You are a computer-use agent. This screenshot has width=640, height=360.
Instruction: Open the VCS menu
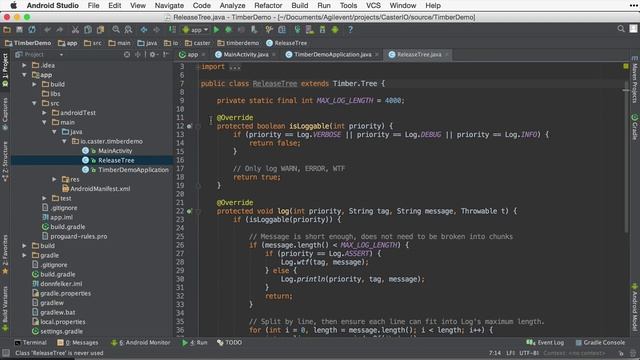373,6
